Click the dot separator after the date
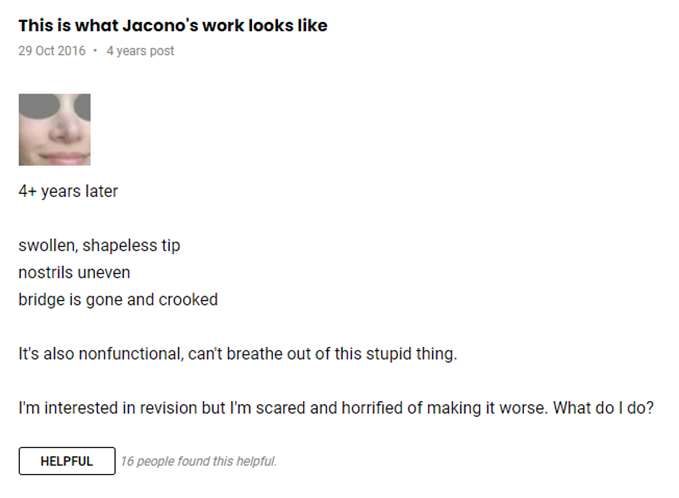Image resolution: width=679 pixels, height=498 pixels. 95,51
